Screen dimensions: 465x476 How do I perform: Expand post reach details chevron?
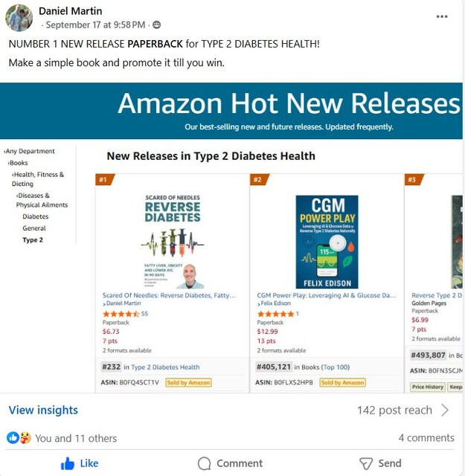point(445,410)
